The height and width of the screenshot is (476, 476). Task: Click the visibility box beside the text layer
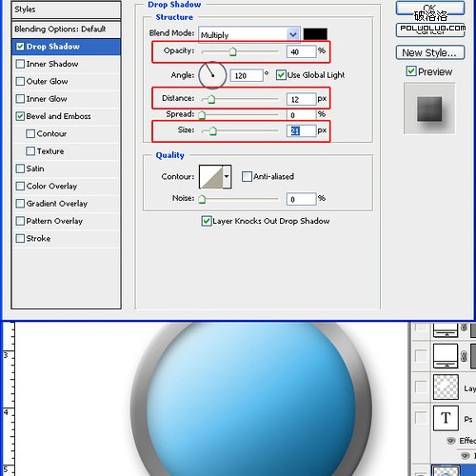point(421,418)
